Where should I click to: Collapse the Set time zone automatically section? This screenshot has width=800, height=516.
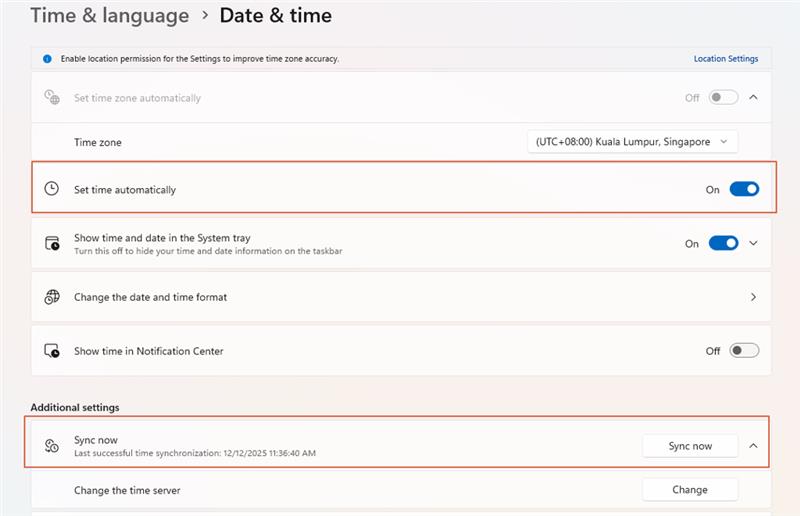pyautogui.click(x=754, y=98)
